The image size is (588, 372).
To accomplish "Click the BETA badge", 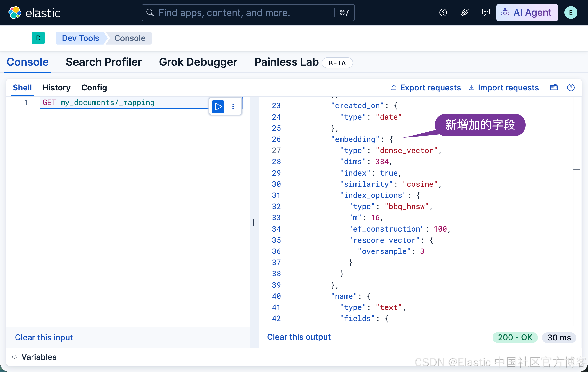I will tap(337, 63).
